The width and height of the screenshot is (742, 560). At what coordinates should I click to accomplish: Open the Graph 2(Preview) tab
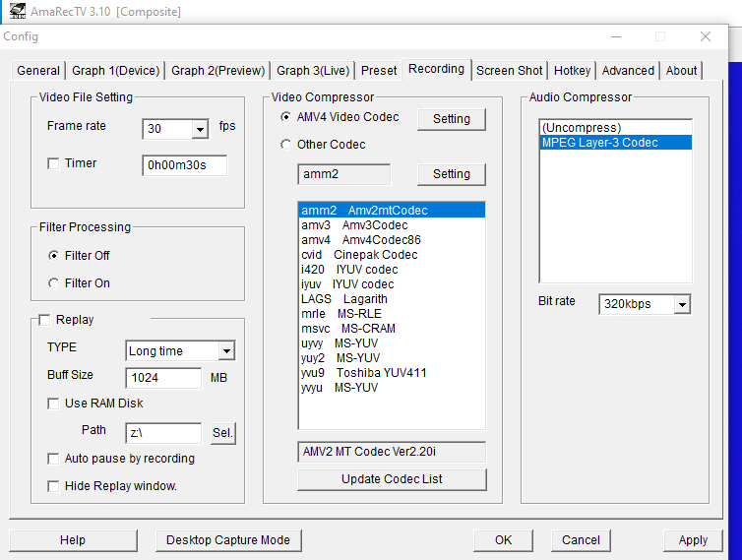(217, 71)
